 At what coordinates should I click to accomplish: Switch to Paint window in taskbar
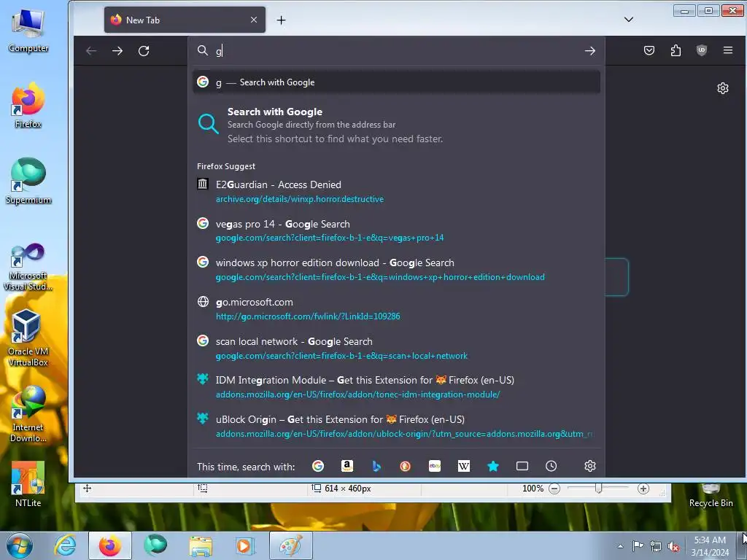290,545
